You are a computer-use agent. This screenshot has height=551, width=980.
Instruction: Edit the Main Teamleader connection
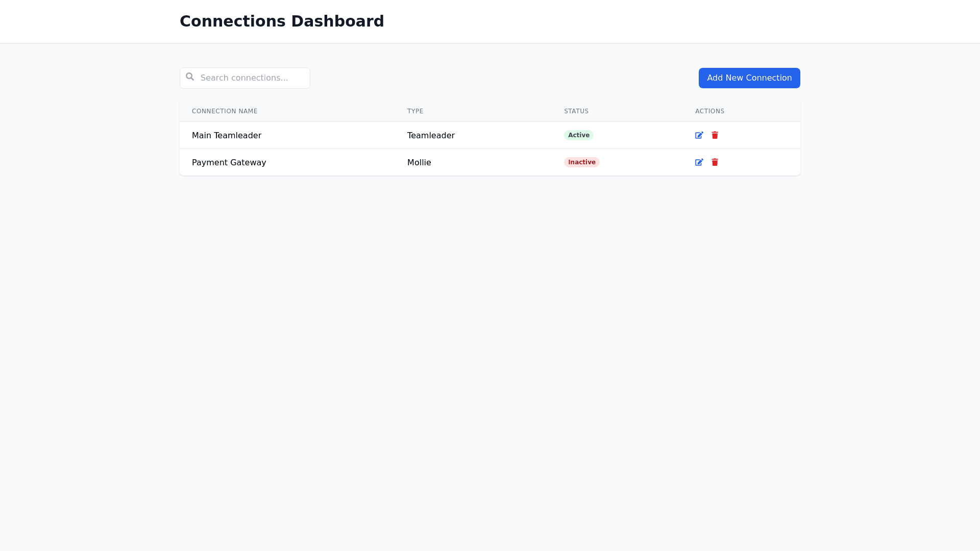tap(699, 135)
